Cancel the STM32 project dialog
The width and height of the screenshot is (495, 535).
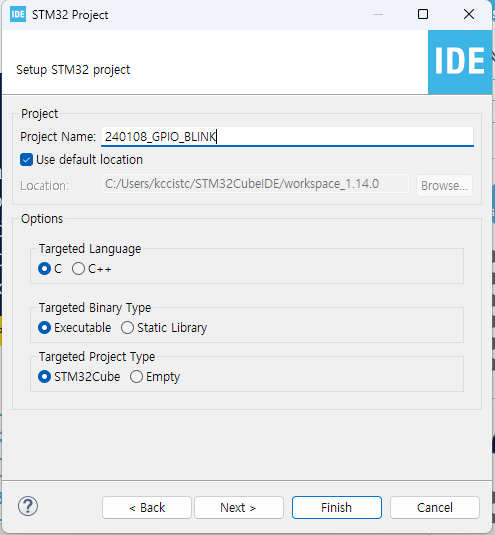[435, 508]
